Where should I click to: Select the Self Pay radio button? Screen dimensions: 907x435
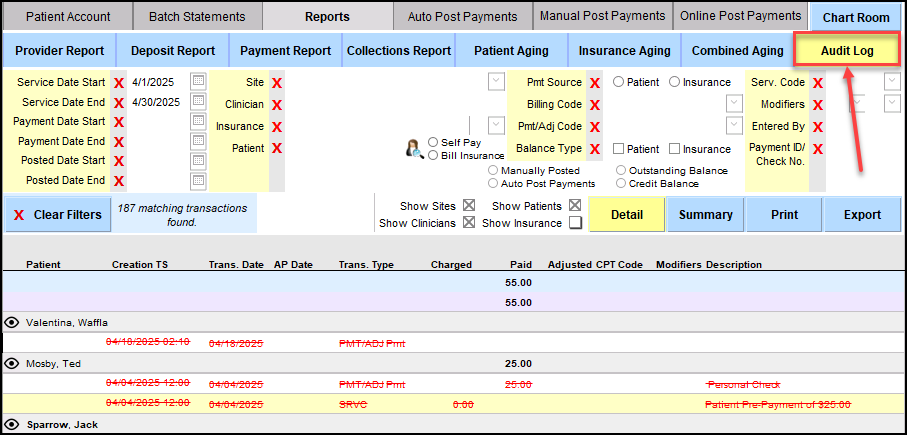click(433, 143)
